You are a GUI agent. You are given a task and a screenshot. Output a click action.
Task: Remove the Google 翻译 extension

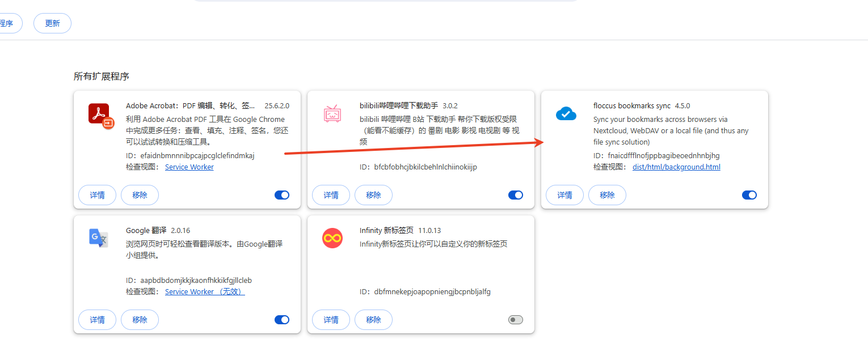click(x=140, y=319)
